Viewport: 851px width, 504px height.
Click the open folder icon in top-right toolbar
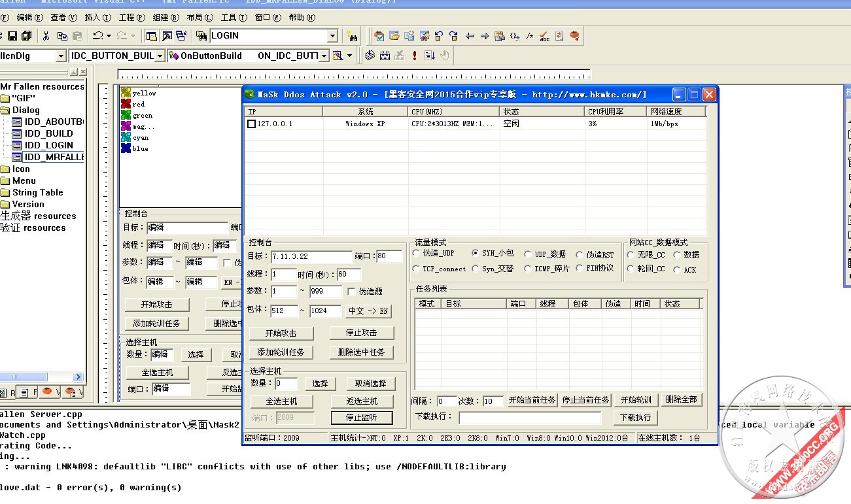pyautogui.click(x=394, y=36)
